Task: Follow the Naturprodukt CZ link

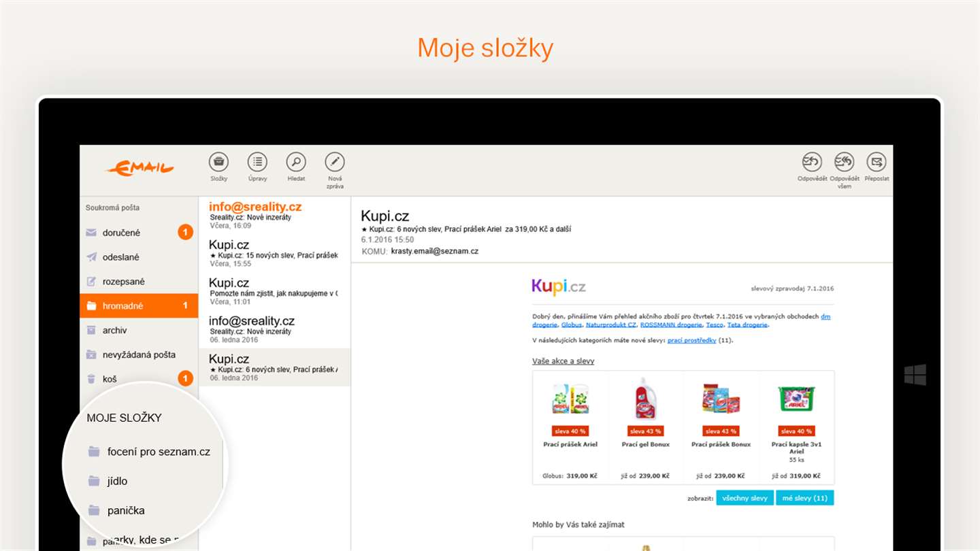Action: tap(611, 324)
